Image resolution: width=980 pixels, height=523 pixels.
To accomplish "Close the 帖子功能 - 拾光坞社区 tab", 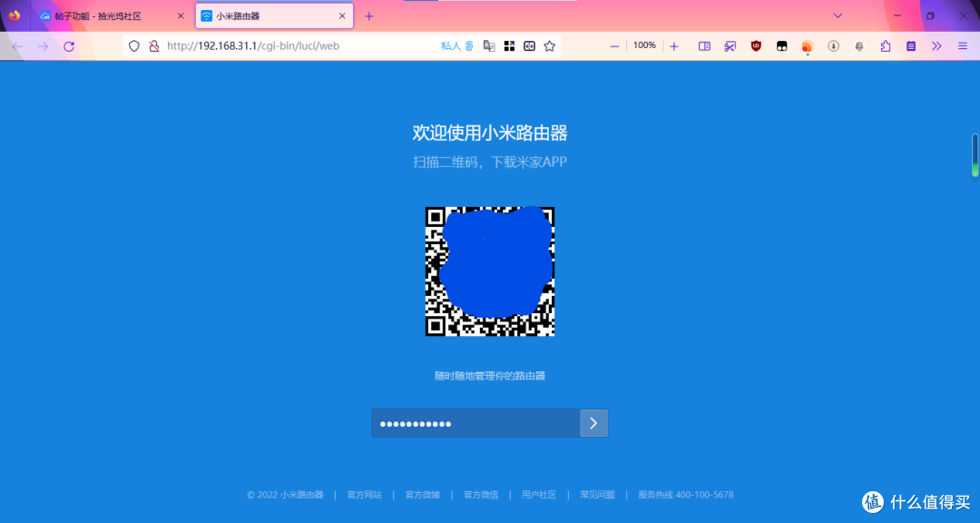I will click(x=181, y=16).
